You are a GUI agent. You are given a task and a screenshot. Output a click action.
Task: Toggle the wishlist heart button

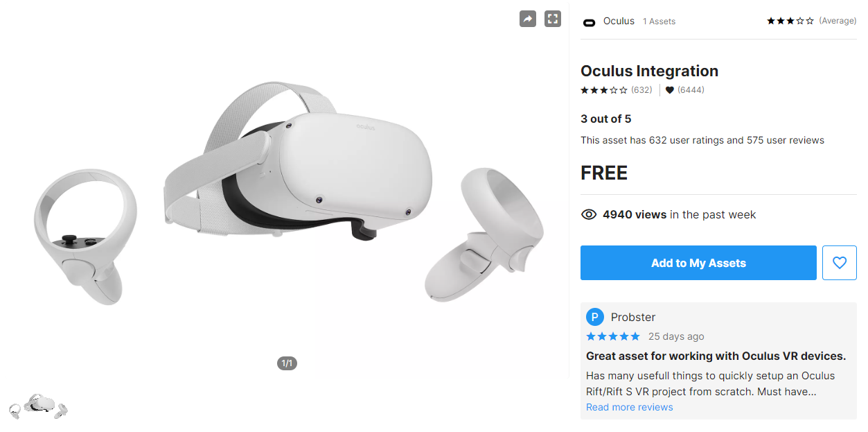pyautogui.click(x=840, y=263)
